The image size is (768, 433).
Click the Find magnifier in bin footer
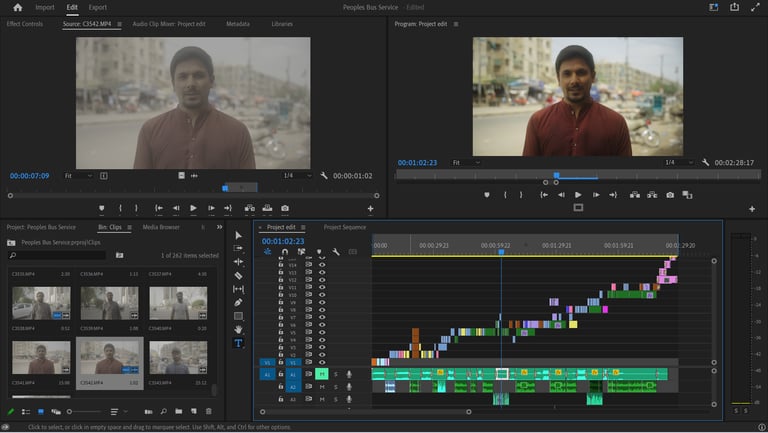click(164, 411)
